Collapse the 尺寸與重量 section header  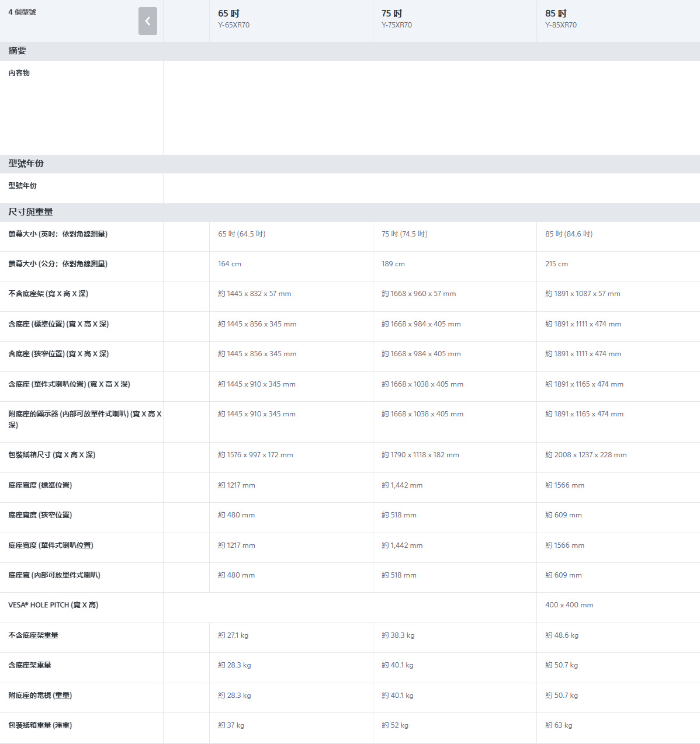[30, 212]
